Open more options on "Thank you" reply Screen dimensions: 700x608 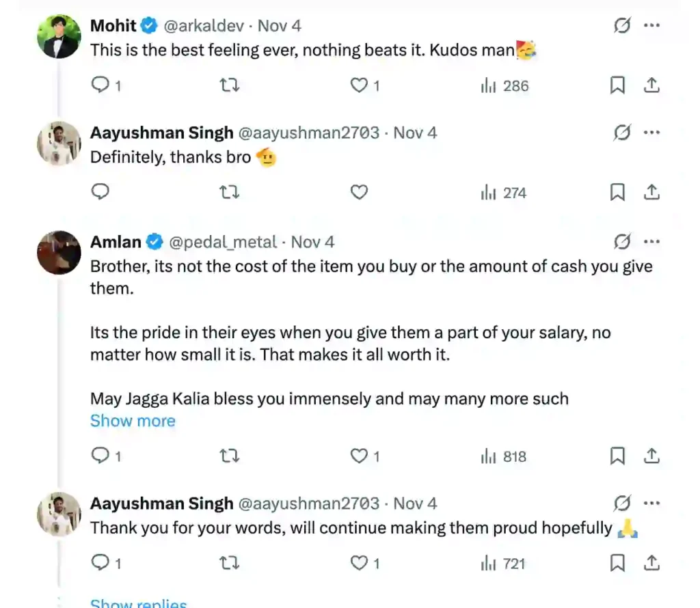pyautogui.click(x=652, y=503)
